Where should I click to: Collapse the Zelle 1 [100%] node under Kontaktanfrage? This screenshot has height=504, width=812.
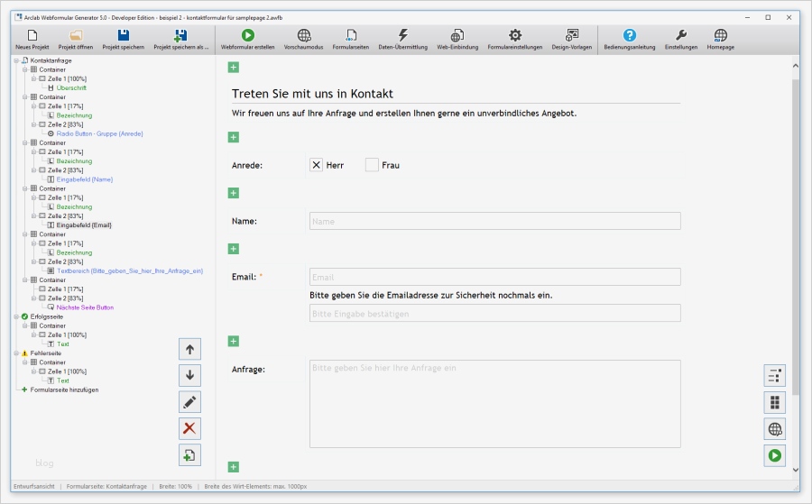33,78
